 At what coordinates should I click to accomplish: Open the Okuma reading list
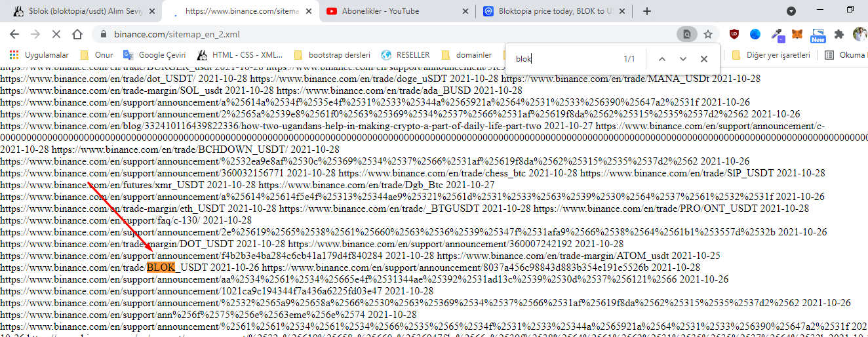tap(846, 55)
